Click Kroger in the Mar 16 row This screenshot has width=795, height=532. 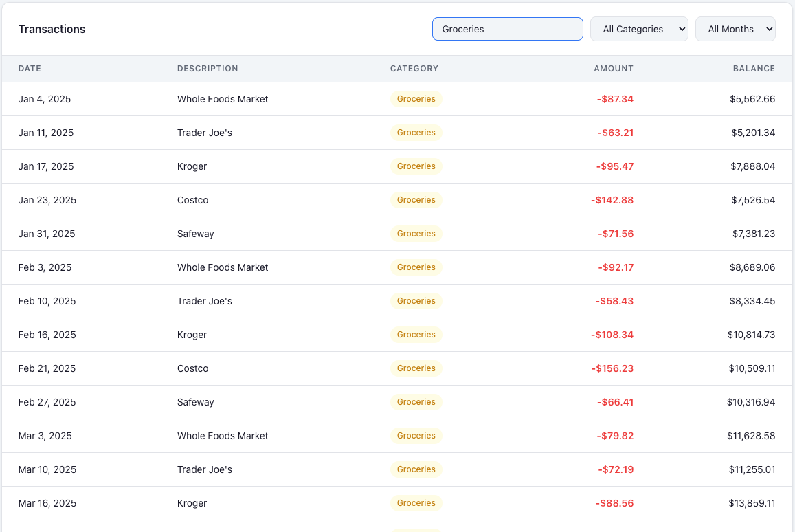(x=192, y=503)
